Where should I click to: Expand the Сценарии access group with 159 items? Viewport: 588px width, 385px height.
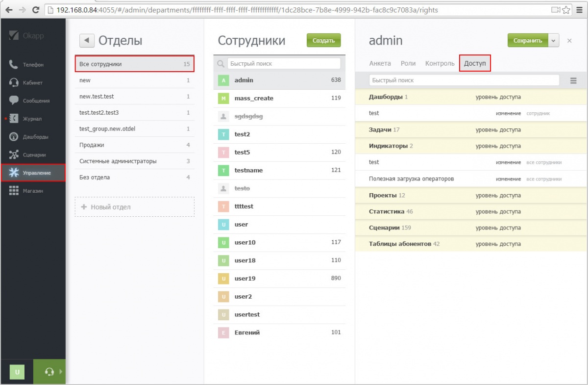(384, 228)
